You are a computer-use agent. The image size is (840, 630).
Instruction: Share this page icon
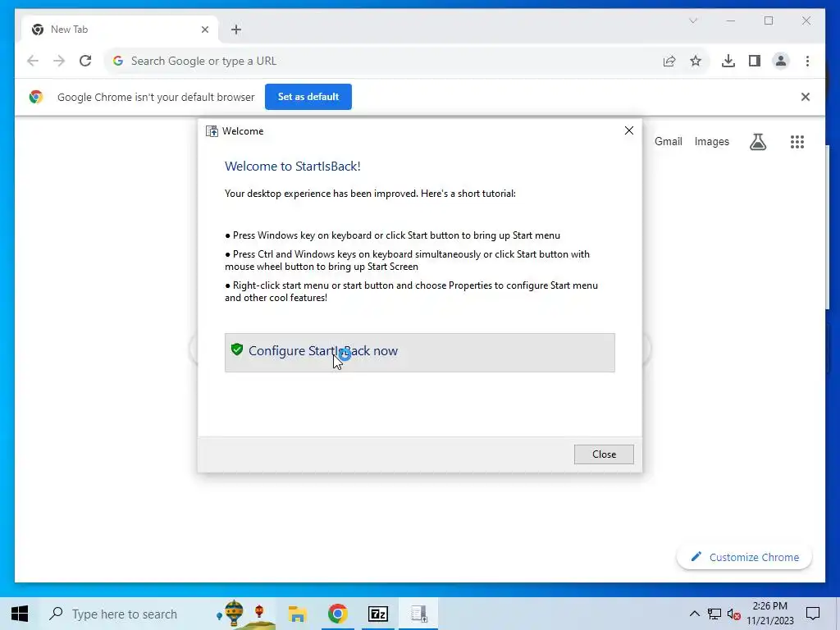pyautogui.click(x=669, y=61)
